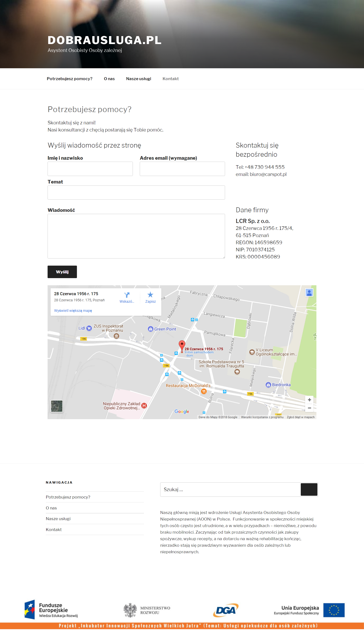Click the 'Imię i nazwisko' input field

pyautogui.click(x=90, y=169)
